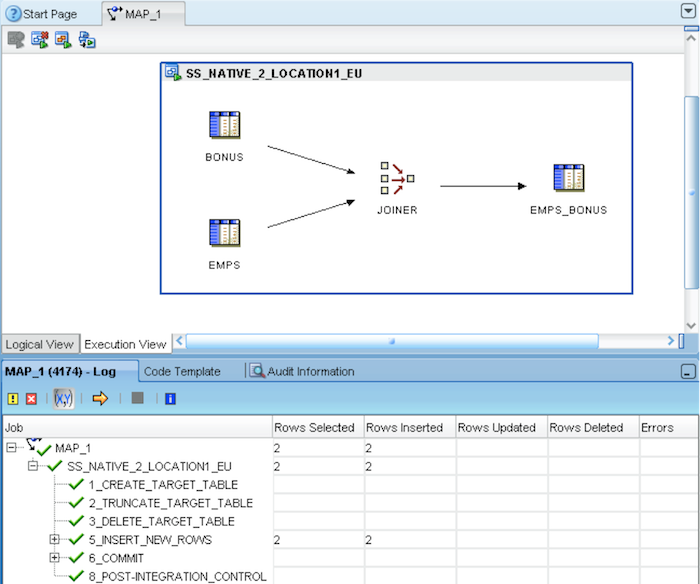
Task: Click the gray stop square icon
Action: click(x=138, y=398)
